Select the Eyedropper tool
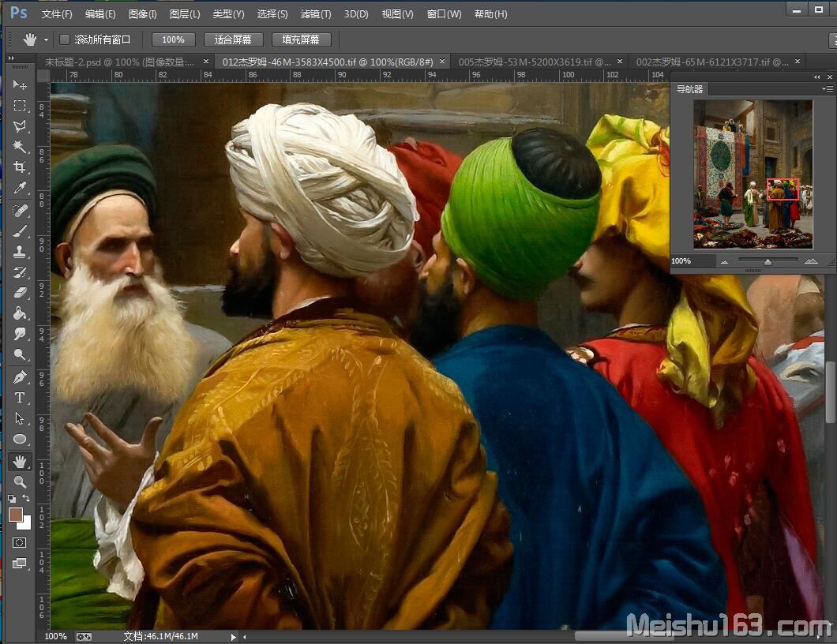The height and width of the screenshot is (644, 837). click(20, 188)
